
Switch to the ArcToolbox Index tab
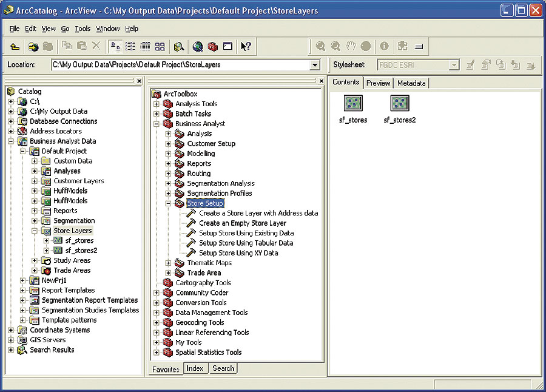coord(195,368)
